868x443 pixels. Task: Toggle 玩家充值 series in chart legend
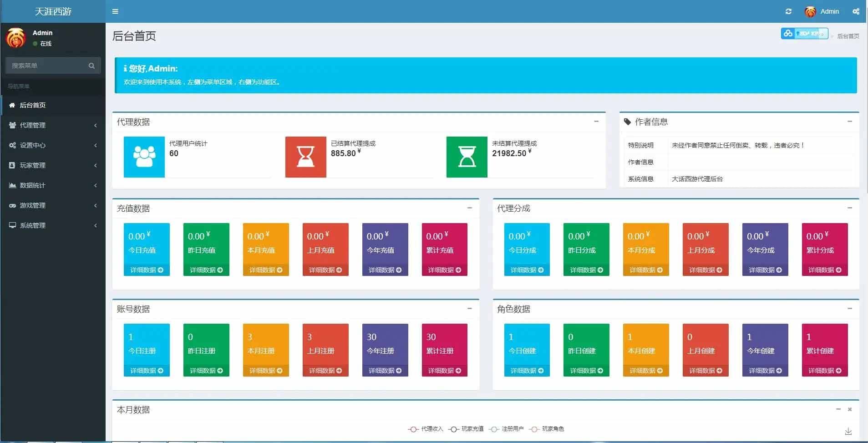[466, 429]
